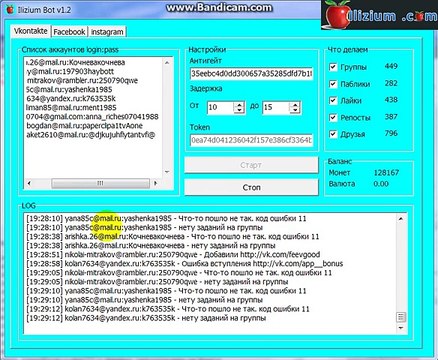Click the LOG vertical scrollbar thumb
The image size is (438, 360).
(x=401, y=317)
